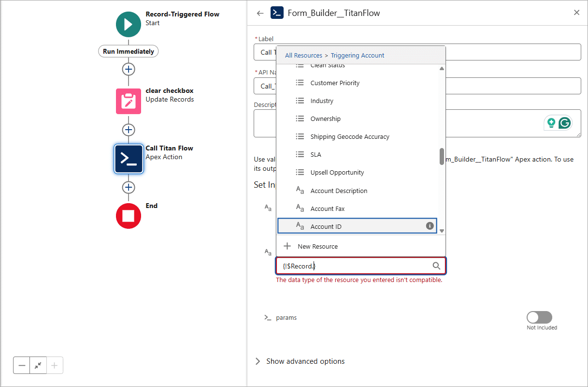This screenshot has height=387, width=588.
Task: Select Ownership field option
Action: point(358,119)
